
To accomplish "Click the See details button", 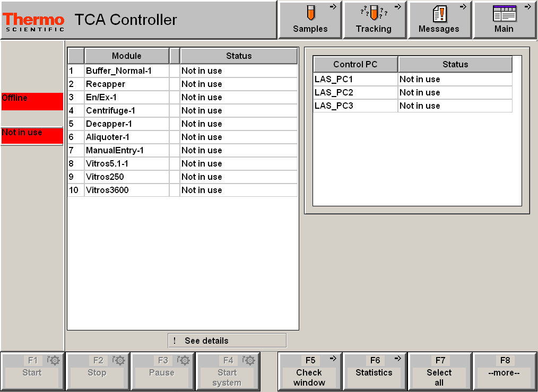I will (227, 341).
